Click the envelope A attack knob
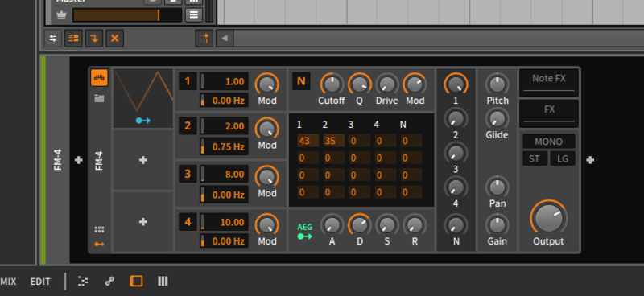The height and width of the screenshot is (296, 644). click(332, 224)
